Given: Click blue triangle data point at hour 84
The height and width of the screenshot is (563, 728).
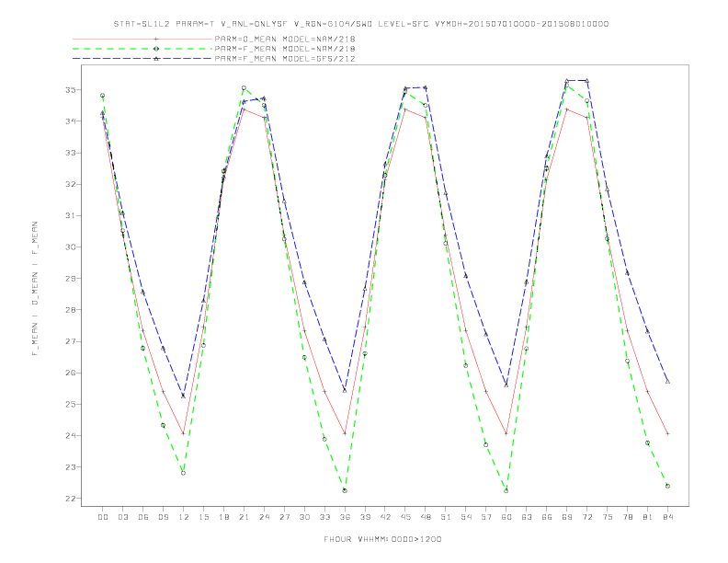Looking at the screenshot, I should (x=667, y=382).
